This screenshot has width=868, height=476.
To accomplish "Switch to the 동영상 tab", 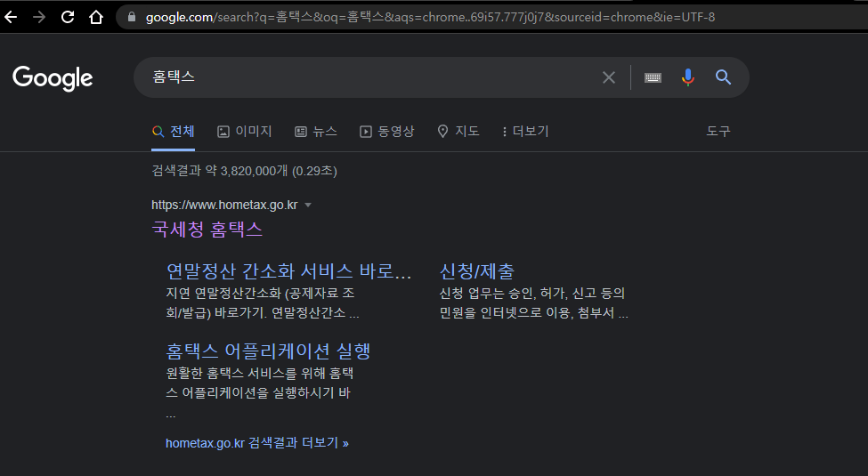I will (x=387, y=132).
